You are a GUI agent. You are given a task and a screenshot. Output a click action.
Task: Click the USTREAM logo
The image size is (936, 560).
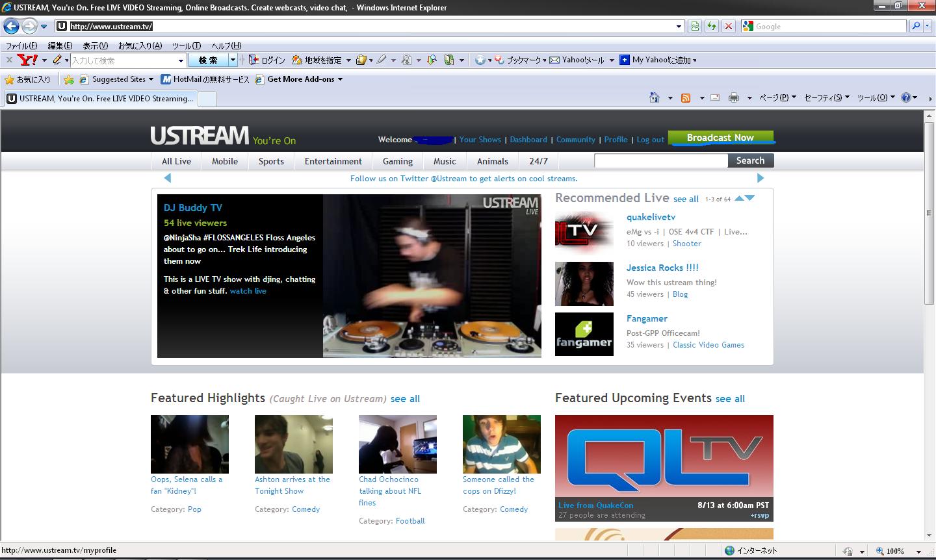pyautogui.click(x=200, y=135)
